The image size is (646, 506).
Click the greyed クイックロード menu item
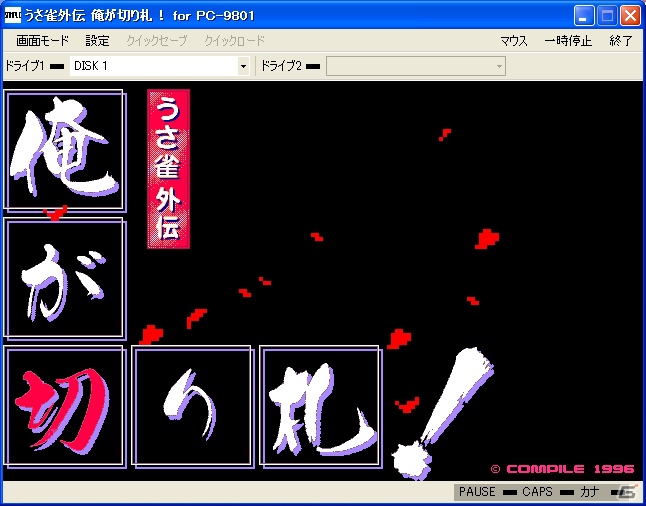pyautogui.click(x=234, y=41)
